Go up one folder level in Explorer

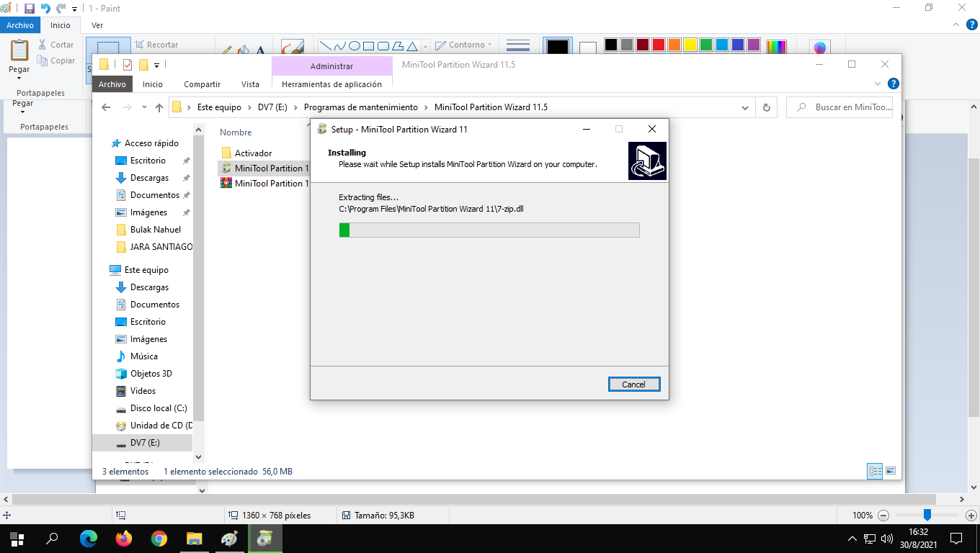(x=160, y=107)
